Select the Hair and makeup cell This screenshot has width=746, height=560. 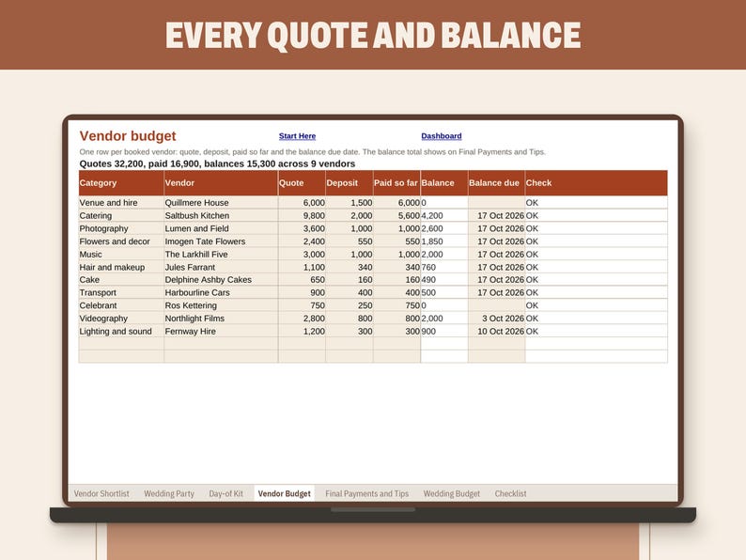click(121, 267)
